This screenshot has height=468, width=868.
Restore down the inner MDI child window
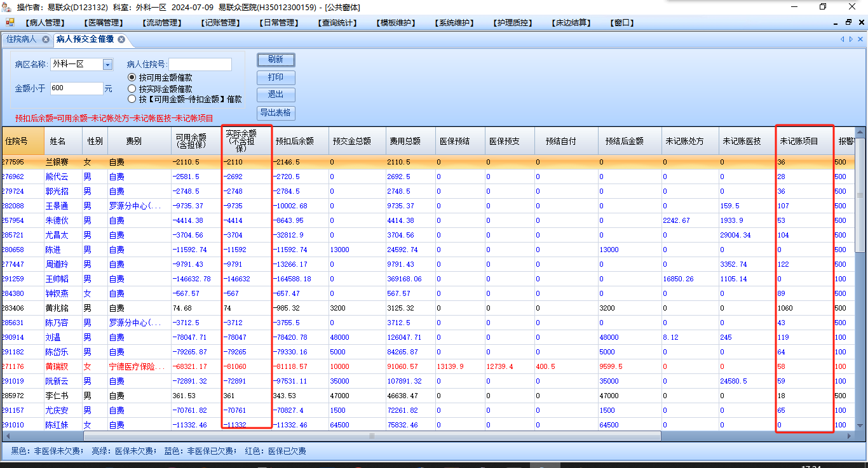click(848, 22)
